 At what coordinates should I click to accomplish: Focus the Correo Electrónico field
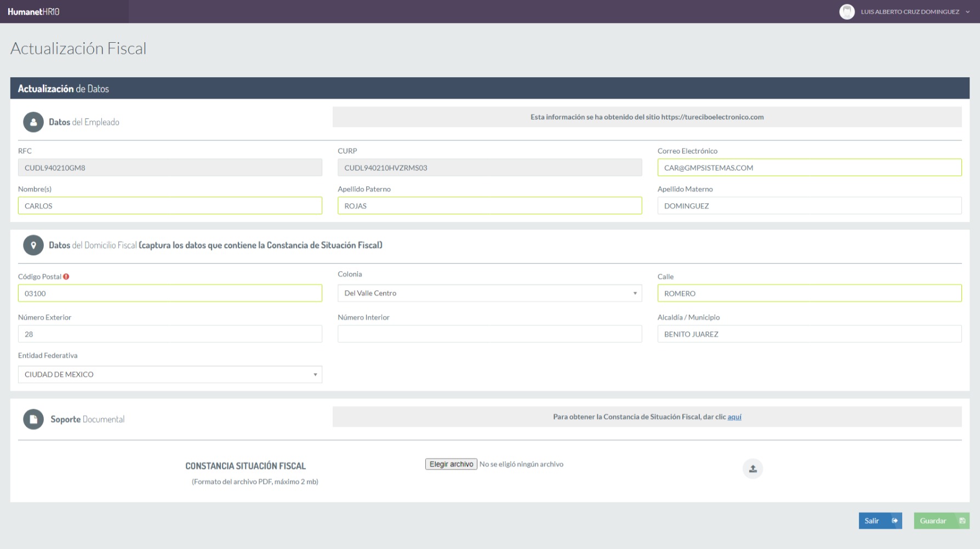(x=809, y=168)
